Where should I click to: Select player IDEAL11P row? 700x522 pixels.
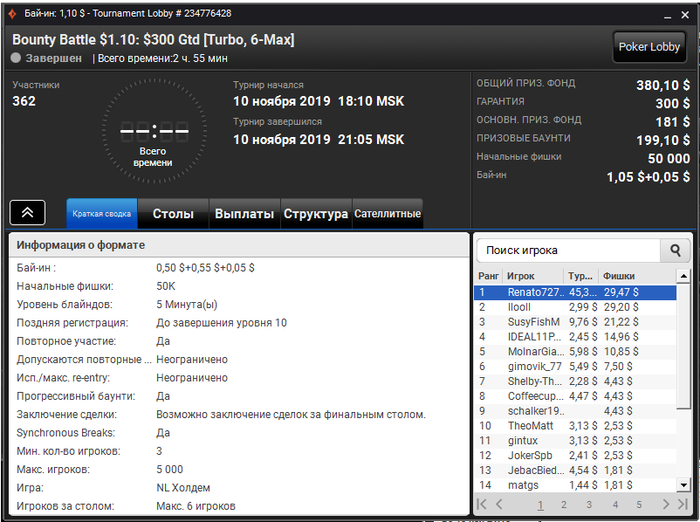[575, 337]
